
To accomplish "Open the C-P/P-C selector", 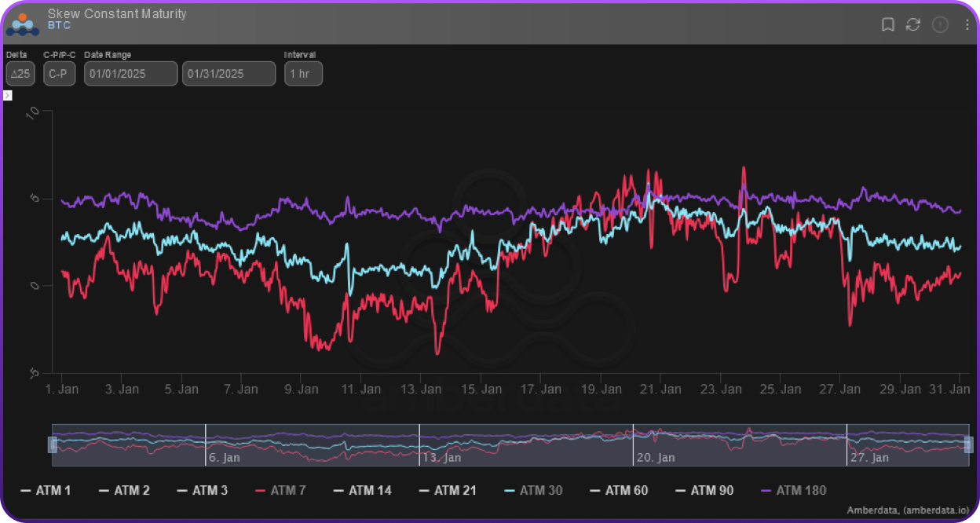I will pyautogui.click(x=59, y=74).
